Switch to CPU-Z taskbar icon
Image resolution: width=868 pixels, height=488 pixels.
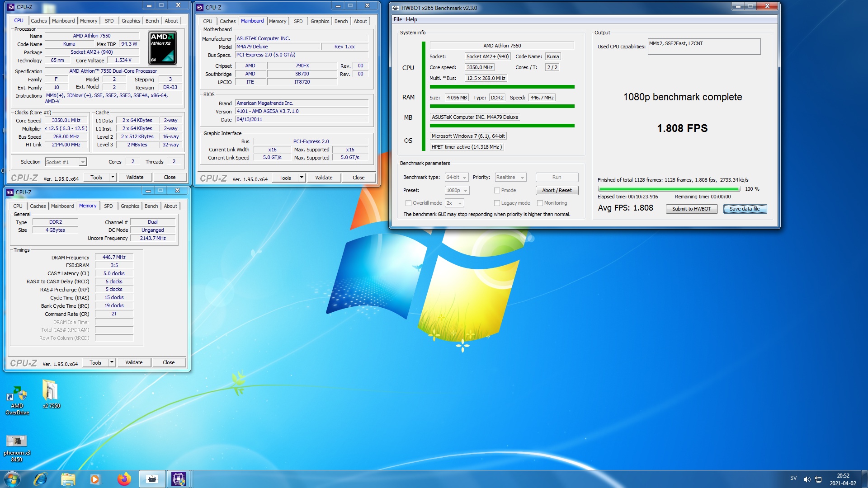click(x=179, y=479)
